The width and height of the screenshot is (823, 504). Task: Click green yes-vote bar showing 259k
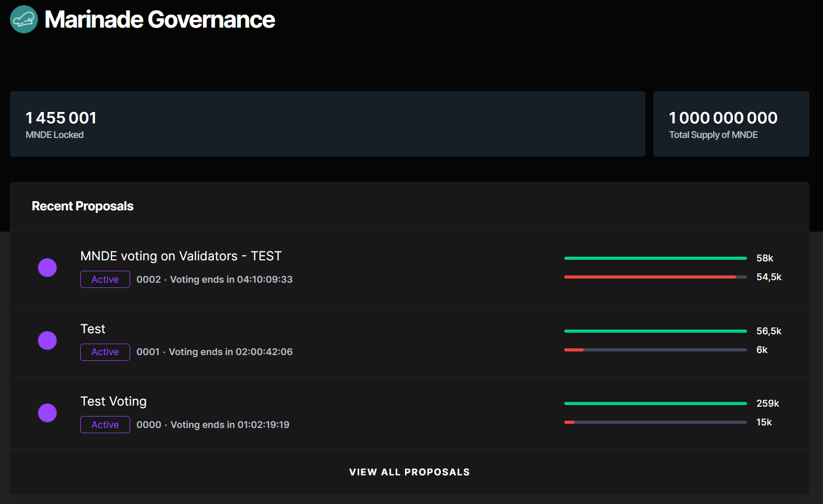[655, 404]
